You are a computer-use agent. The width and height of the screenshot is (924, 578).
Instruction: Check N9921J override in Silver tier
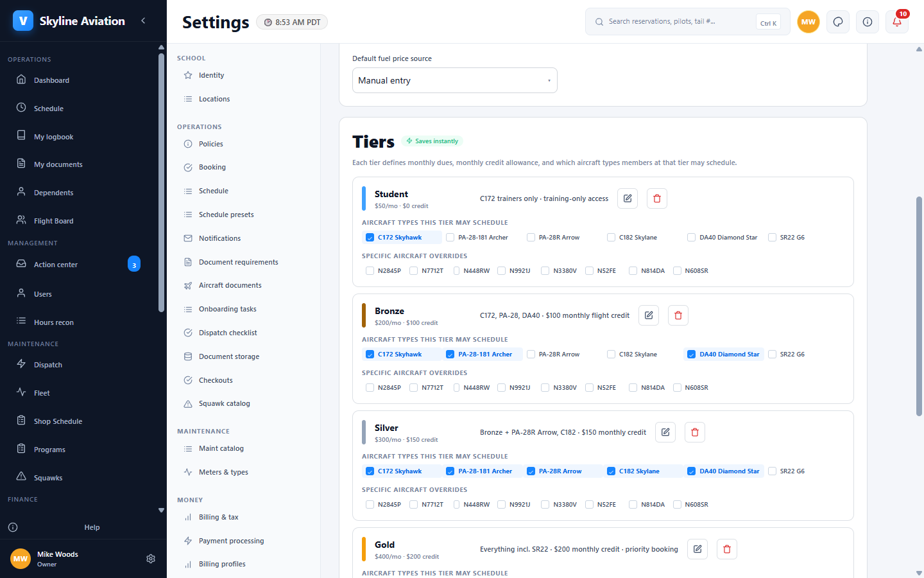(501, 505)
